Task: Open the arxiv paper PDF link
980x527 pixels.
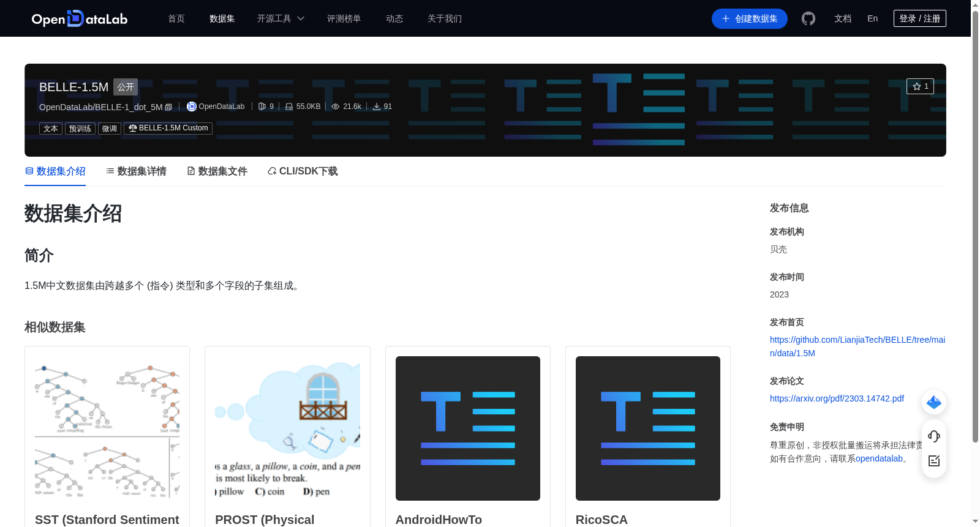Action: click(x=837, y=398)
